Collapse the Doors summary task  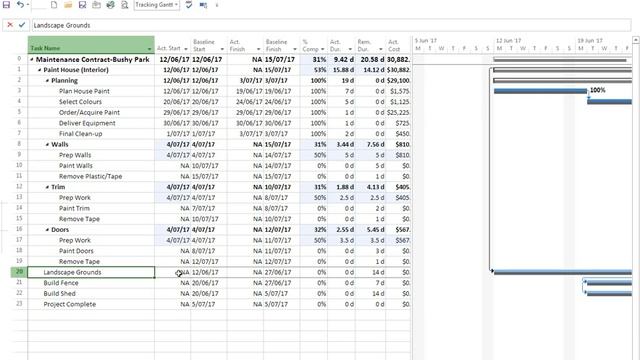[x=47, y=230]
